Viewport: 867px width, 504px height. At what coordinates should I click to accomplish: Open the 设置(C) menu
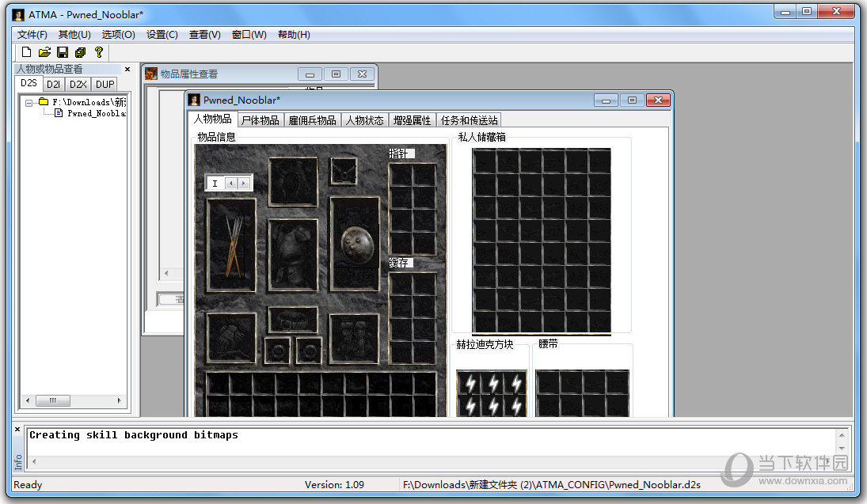point(162,34)
